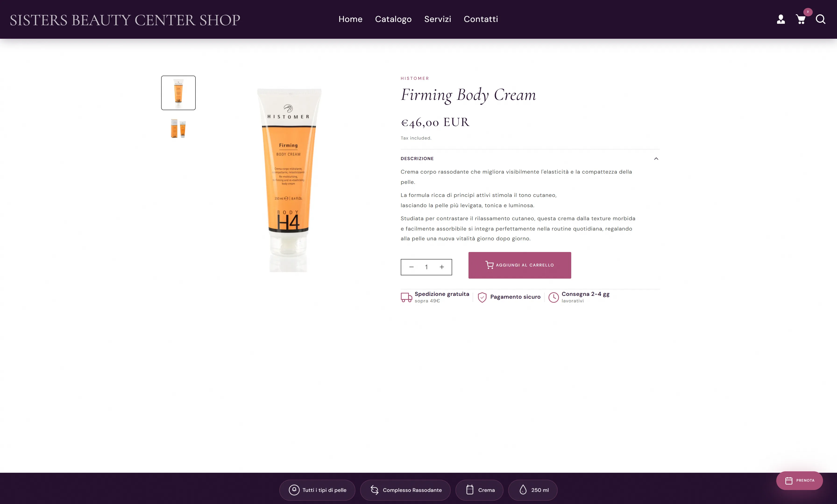Image resolution: width=837 pixels, height=504 pixels.
Task: Select the second product thumbnail with box
Action: click(178, 128)
